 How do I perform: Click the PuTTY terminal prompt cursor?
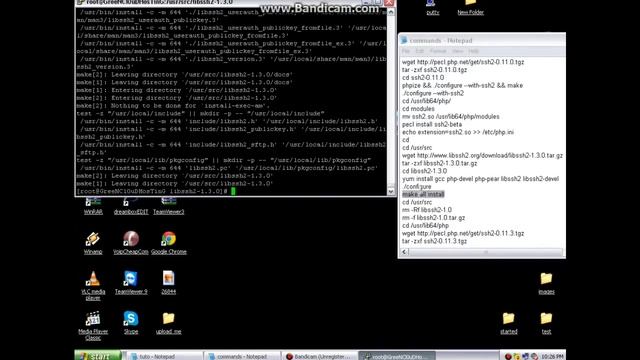click(x=233, y=191)
